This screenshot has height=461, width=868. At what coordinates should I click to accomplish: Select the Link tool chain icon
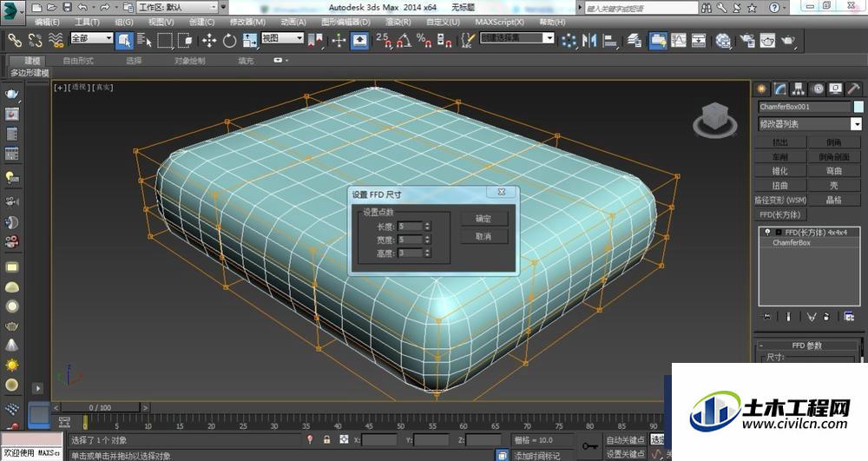(15, 40)
